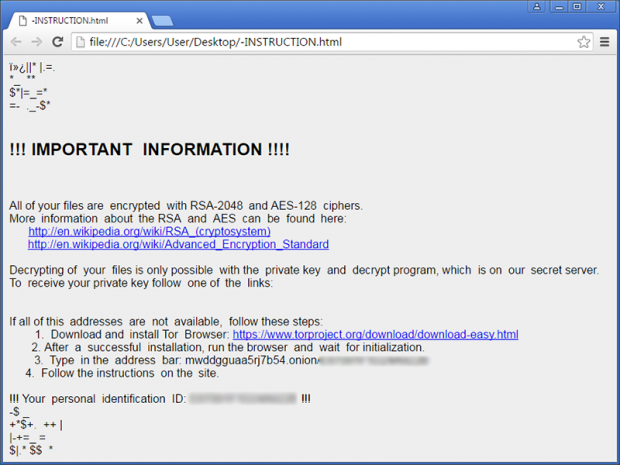Viewport: 620px width, 465px height.
Task: Open a new tab next to -INSTRUCTION.html
Action: tap(162, 21)
